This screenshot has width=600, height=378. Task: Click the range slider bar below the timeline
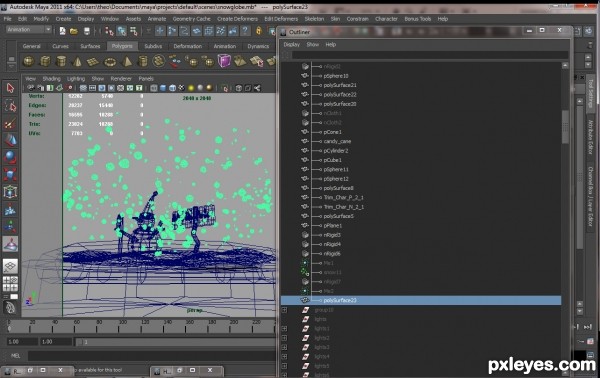point(175,342)
